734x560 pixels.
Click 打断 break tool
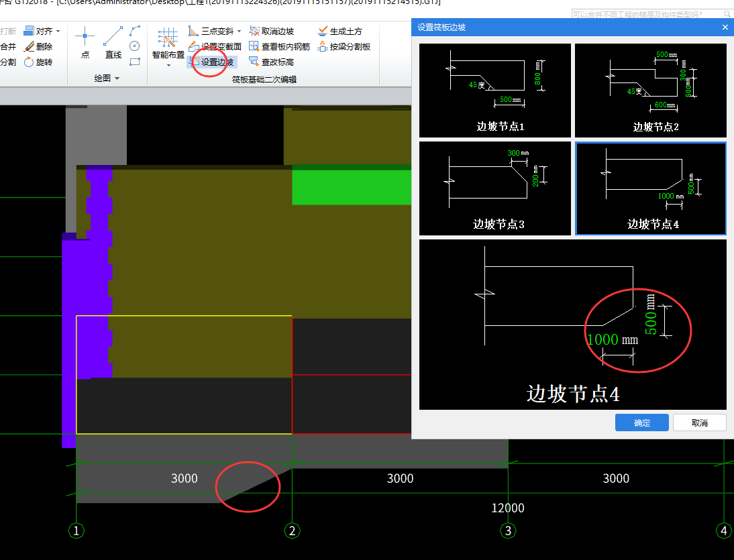click(8, 32)
